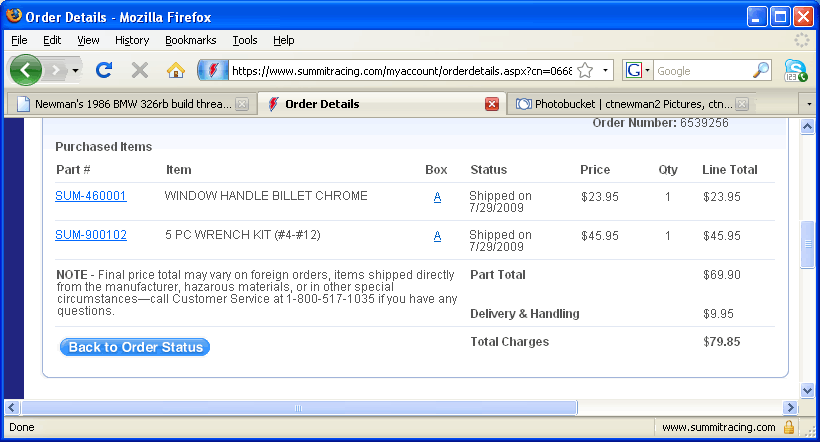820x442 pixels.
Task: Switch to Newman's 1986 BMW build thread tab
Action: (x=132, y=104)
